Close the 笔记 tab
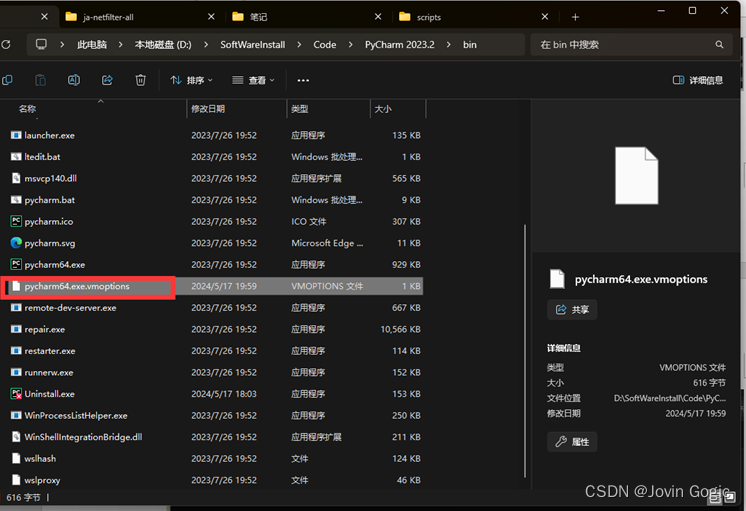Image resolution: width=746 pixels, height=511 pixels. 378,17
